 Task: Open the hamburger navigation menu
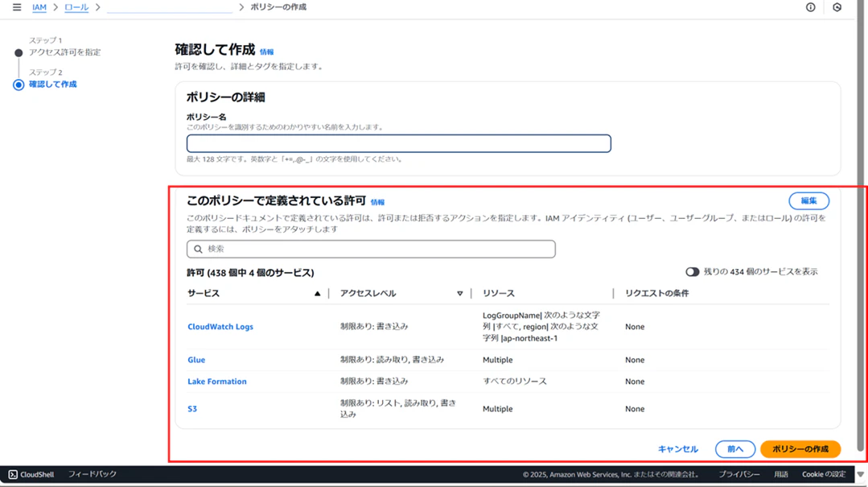point(17,7)
